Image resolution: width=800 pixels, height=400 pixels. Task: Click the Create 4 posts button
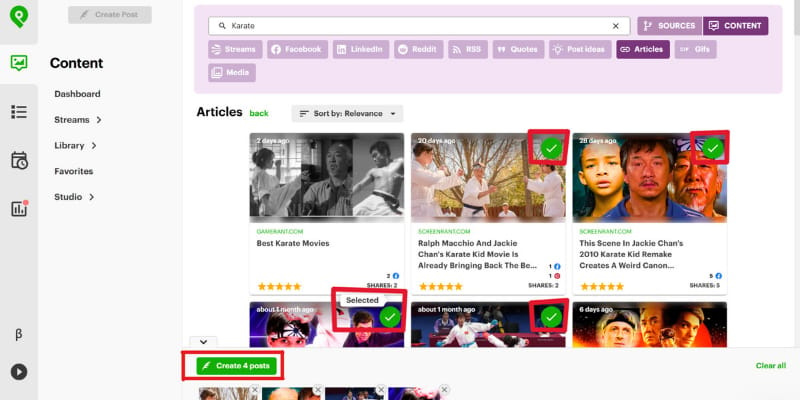[237, 366]
